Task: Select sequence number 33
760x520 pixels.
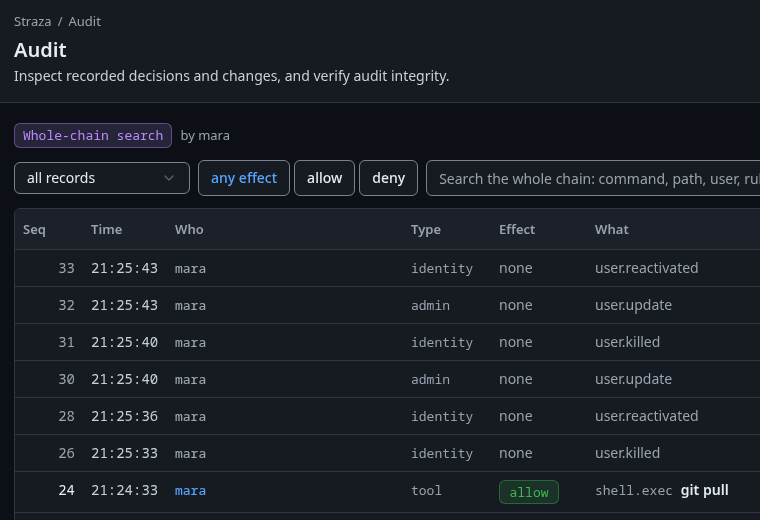Action: coord(66,268)
